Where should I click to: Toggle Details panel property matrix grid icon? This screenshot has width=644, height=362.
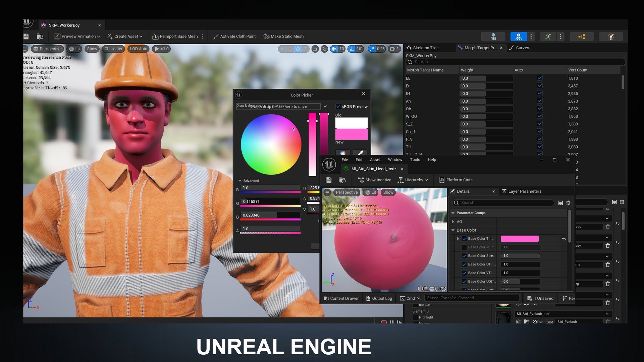tap(560, 203)
